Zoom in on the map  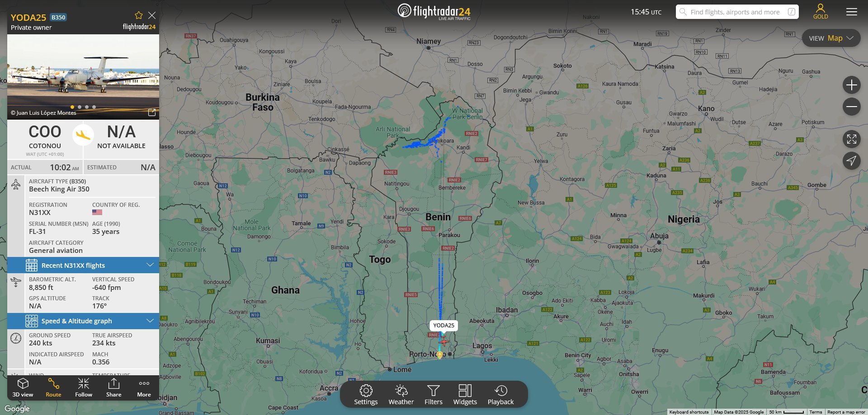tap(852, 85)
